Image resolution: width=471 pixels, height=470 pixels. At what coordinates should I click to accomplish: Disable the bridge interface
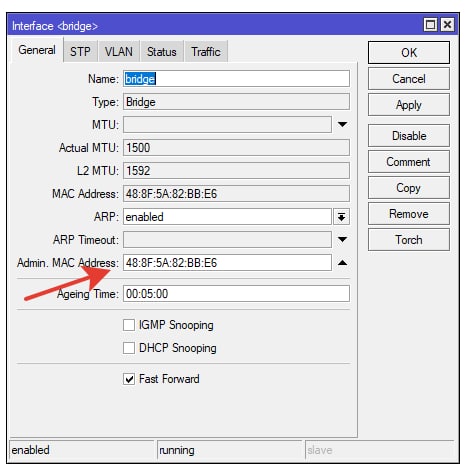(409, 136)
